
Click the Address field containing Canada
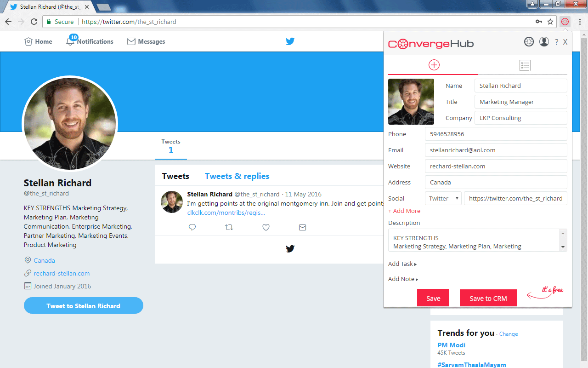[x=496, y=182]
